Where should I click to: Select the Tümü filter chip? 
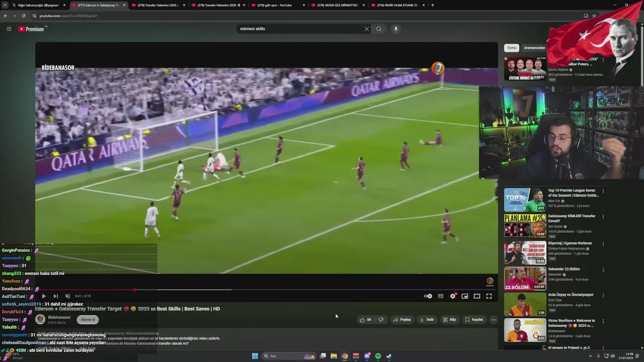tap(512, 48)
